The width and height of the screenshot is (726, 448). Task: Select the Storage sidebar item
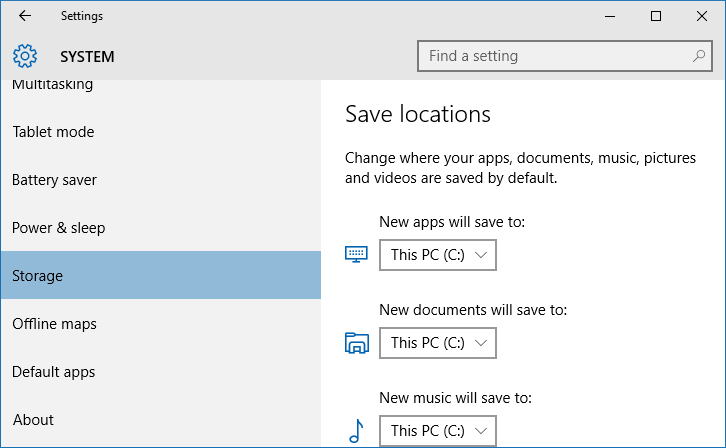[161, 275]
